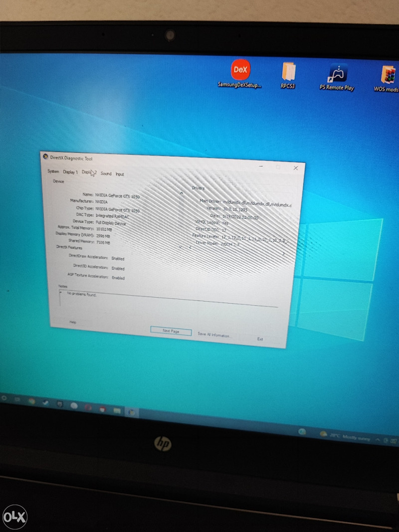The image size is (399, 532).
Task: Switch to the Input tab
Action: [x=120, y=174]
